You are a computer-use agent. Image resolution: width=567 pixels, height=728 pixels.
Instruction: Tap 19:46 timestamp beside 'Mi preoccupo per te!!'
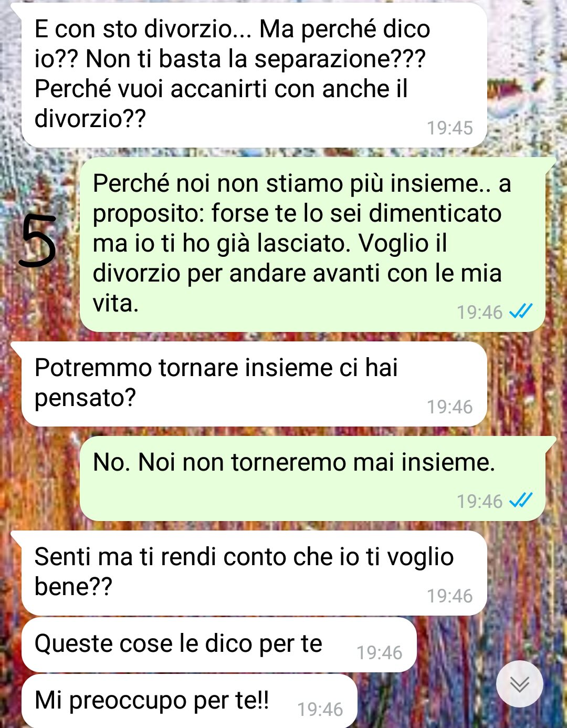click(320, 709)
